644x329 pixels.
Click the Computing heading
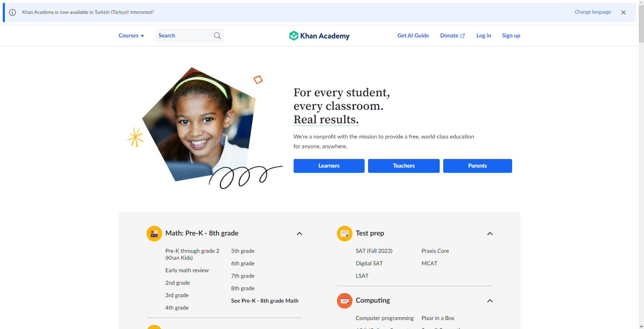pos(373,300)
